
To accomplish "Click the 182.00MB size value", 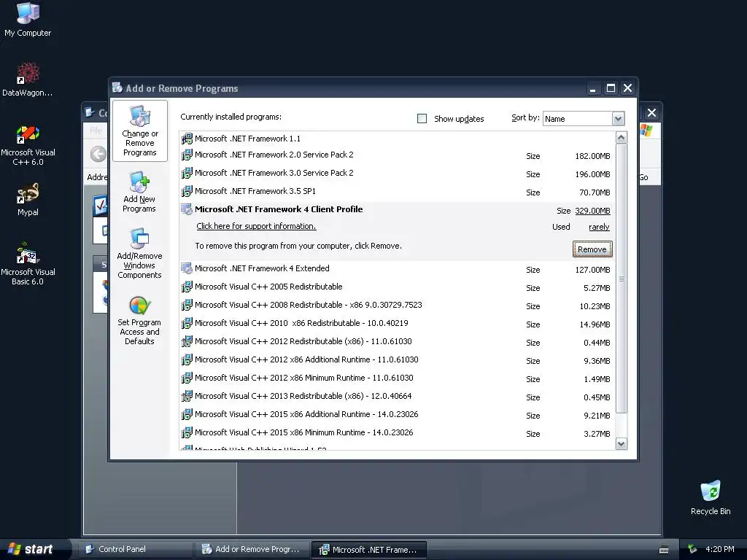I will 592,156.
